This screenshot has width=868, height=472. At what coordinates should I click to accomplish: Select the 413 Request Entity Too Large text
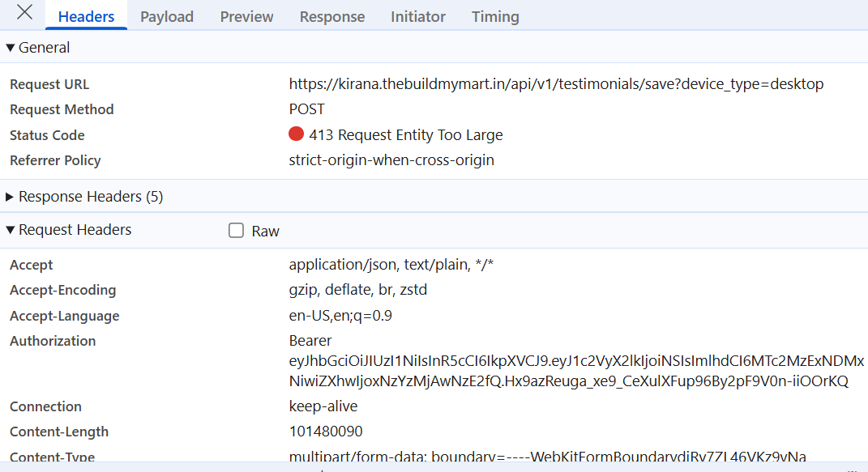[406, 135]
